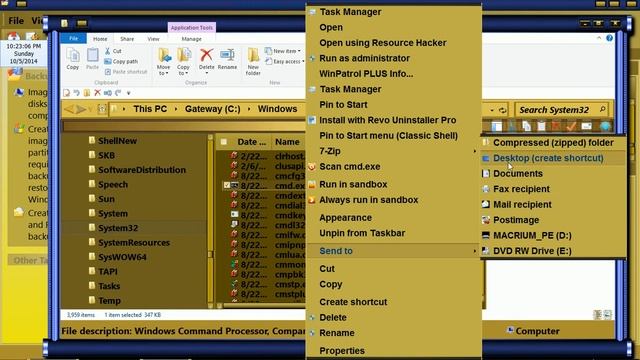Open the Manage tab
Image resolution: width=640 pixels, height=360 pixels.
pos(191,39)
